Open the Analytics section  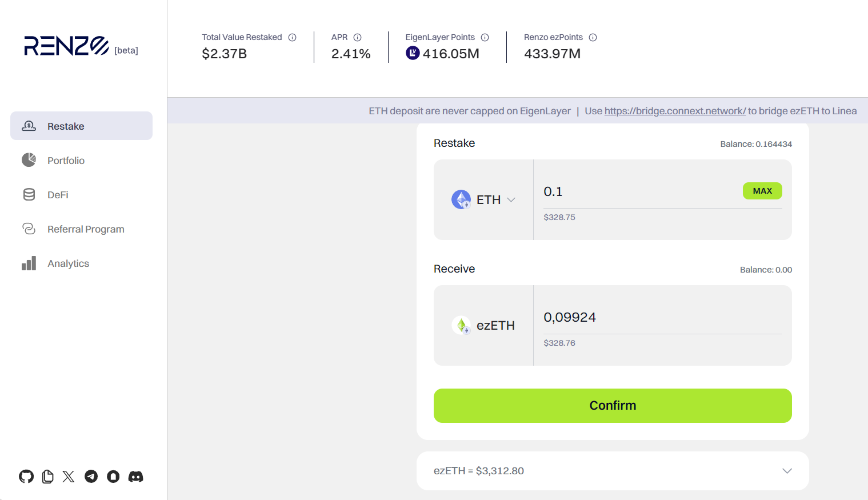[68, 263]
